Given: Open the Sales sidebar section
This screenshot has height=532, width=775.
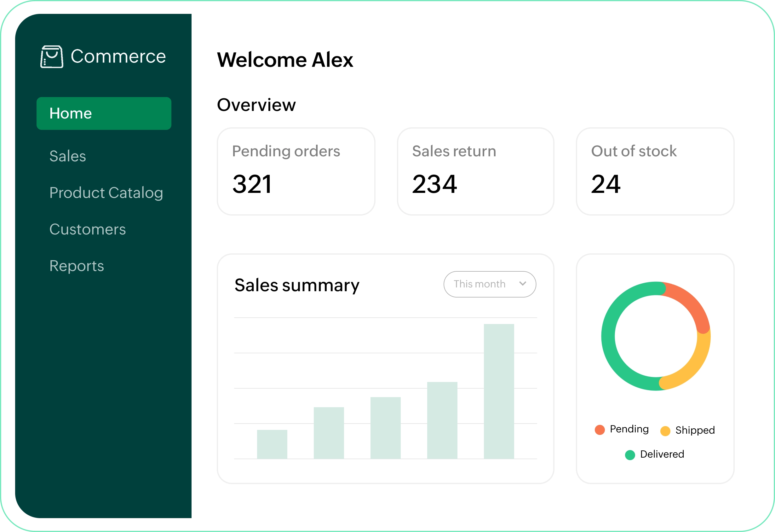Looking at the screenshot, I should (68, 156).
